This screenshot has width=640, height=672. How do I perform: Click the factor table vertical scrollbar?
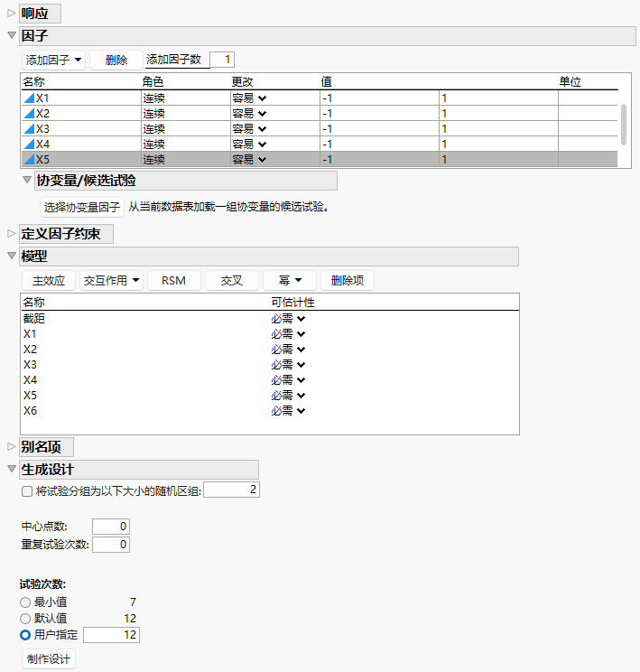tap(624, 125)
